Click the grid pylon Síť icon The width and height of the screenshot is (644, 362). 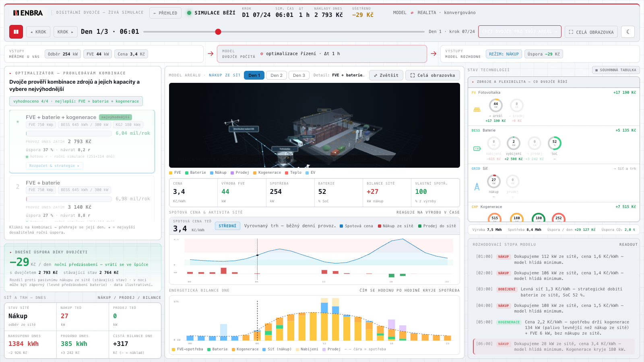tap(477, 187)
